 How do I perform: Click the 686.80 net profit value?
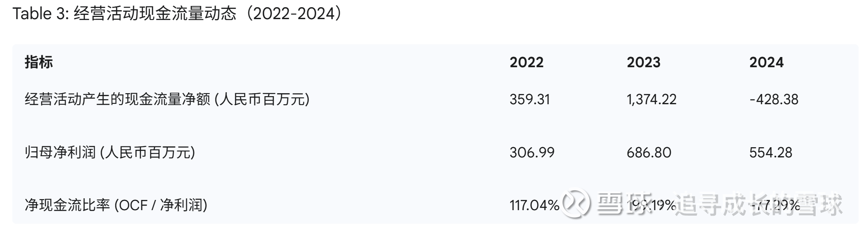point(649,152)
